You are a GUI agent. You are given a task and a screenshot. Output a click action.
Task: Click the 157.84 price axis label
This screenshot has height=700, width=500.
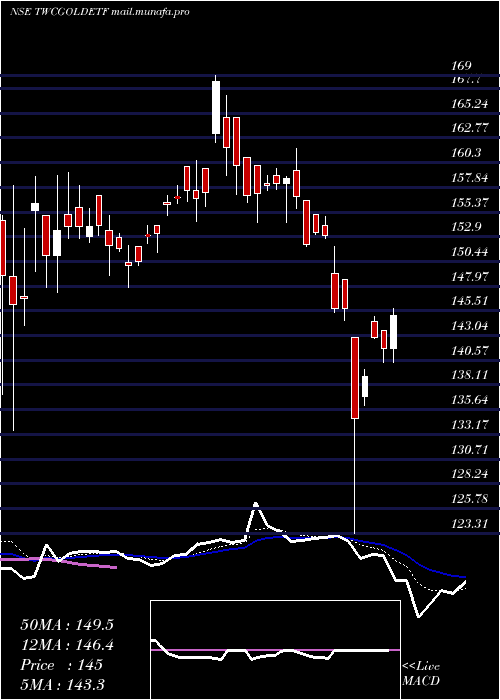pos(471,178)
